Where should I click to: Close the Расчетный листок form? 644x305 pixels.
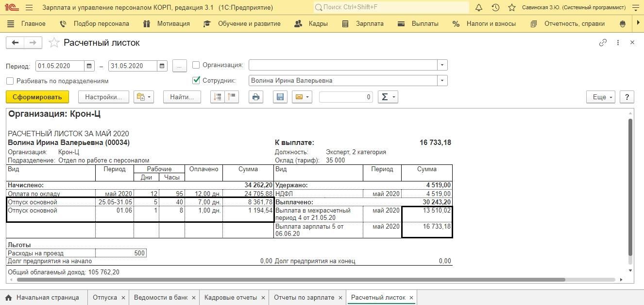coord(632,43)
